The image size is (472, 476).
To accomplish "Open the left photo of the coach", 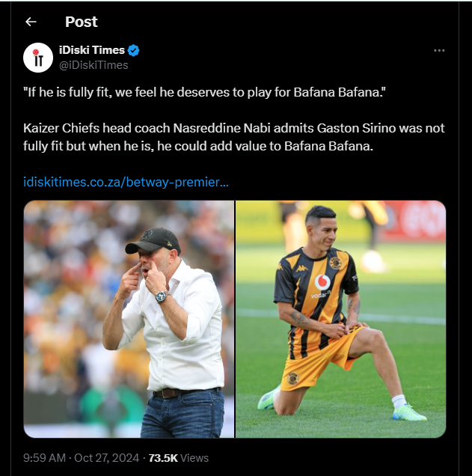I will pyautogui.click(x=129, y=319).
